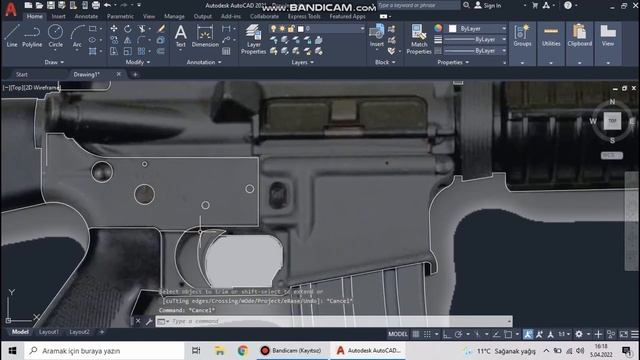Image resolution: width=640 pixels, height=360 pixels.
Task: Switch to the Parametric ribbon tab
Action: (x=120, y=16)
